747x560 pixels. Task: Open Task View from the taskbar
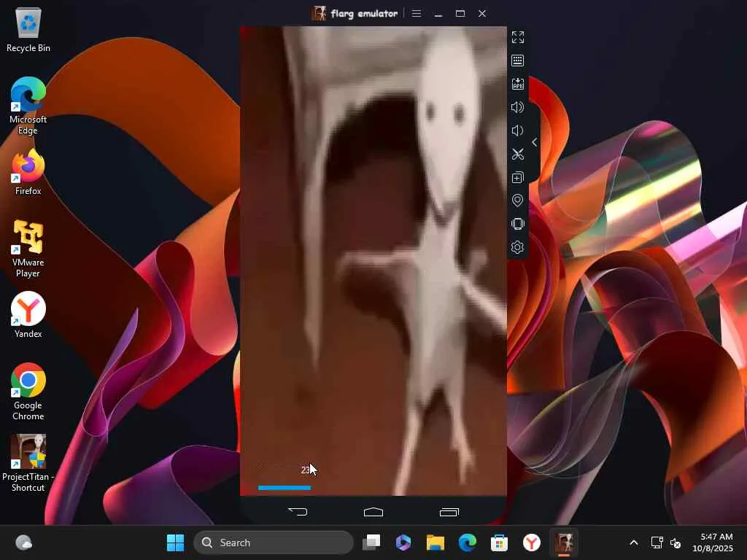coord(371,542)
